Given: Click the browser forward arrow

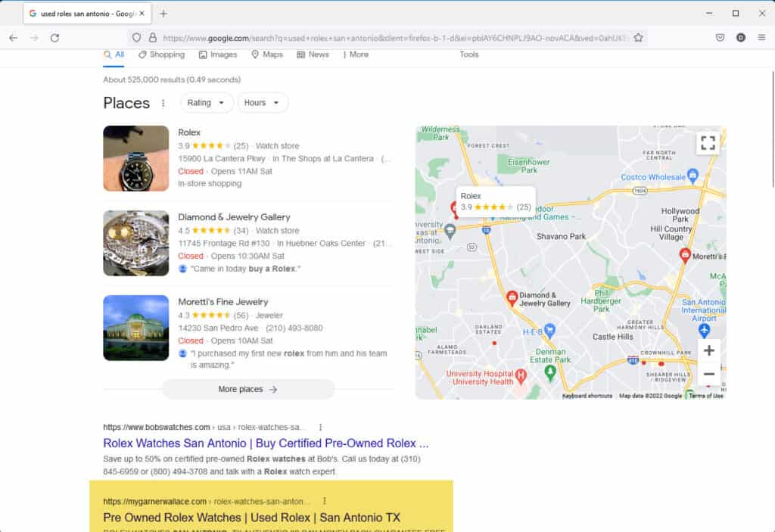Looking at the screenshot, I should (34, 38).
